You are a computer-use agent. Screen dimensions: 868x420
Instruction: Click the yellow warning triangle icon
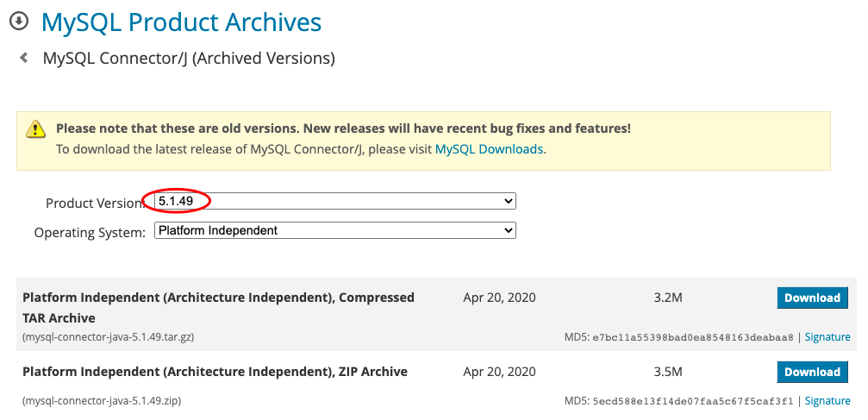[x=36, y=129]
